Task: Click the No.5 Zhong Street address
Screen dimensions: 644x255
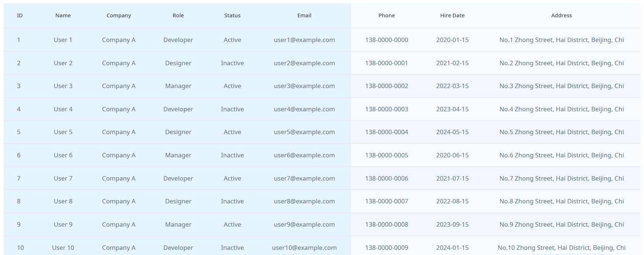Action: pos(562,132)
